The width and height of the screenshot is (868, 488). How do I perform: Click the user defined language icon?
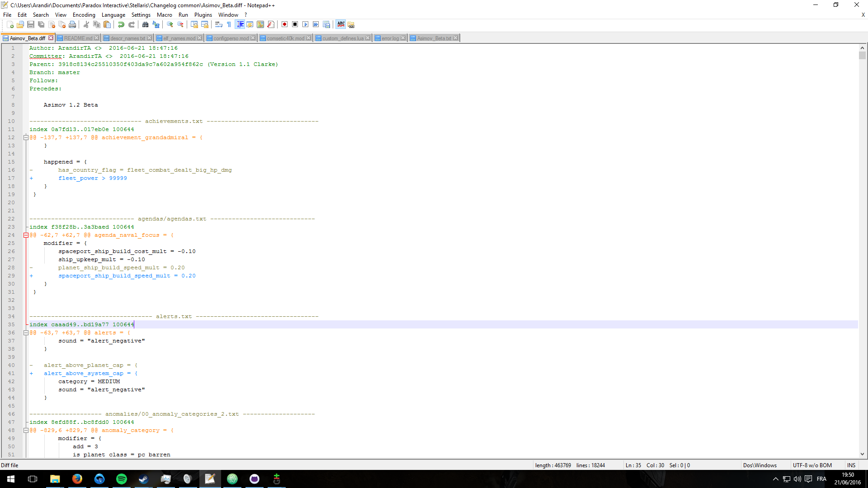(x=250, y=24)
